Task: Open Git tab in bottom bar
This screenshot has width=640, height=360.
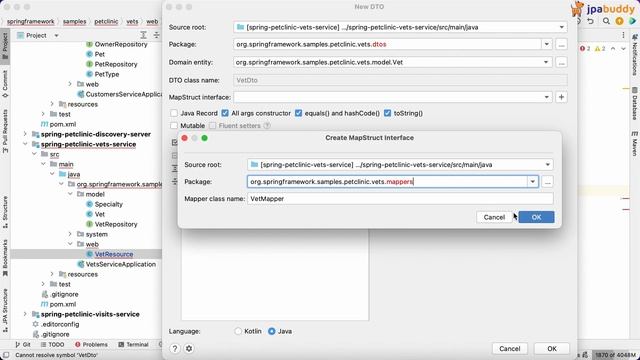Action: 23,344
